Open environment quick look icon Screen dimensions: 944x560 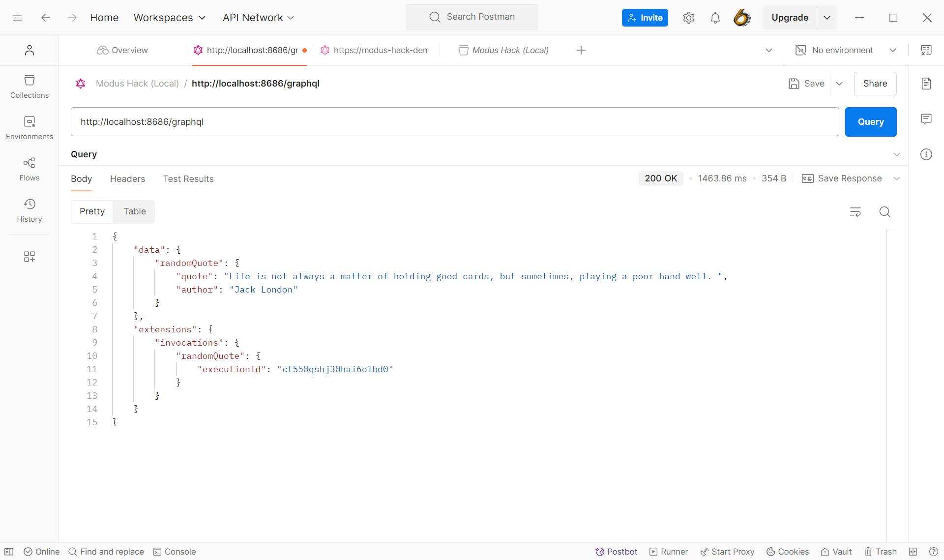coord(926,50)
